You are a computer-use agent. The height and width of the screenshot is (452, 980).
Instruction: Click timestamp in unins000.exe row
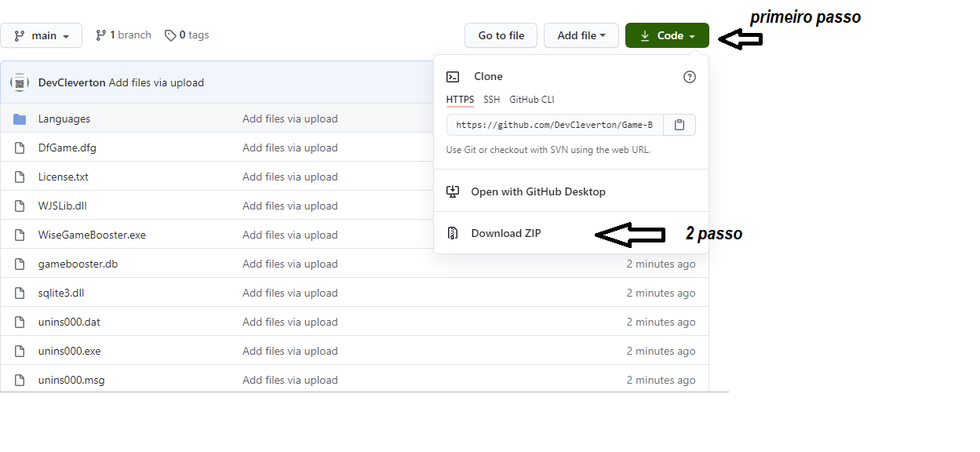coord(661,351)
